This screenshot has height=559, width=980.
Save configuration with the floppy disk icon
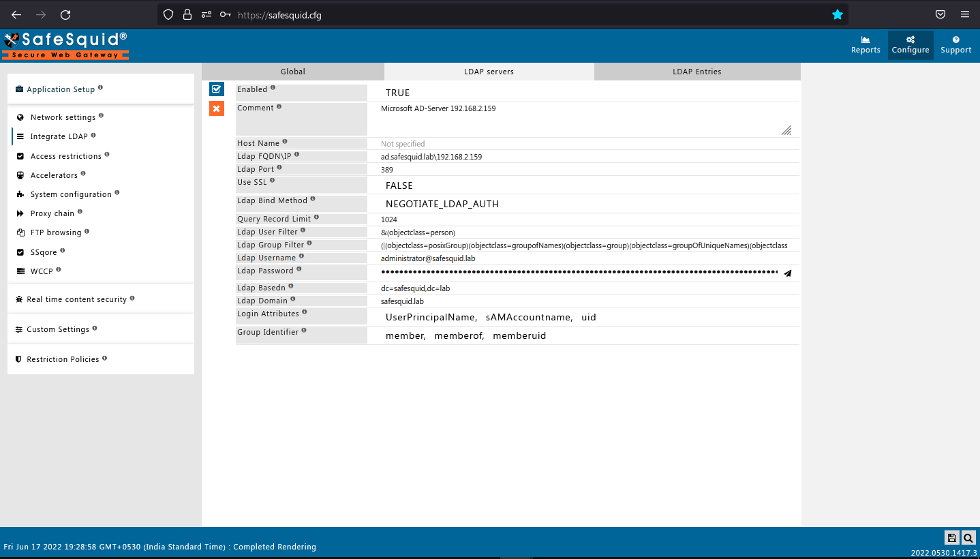tap(952, 538)
